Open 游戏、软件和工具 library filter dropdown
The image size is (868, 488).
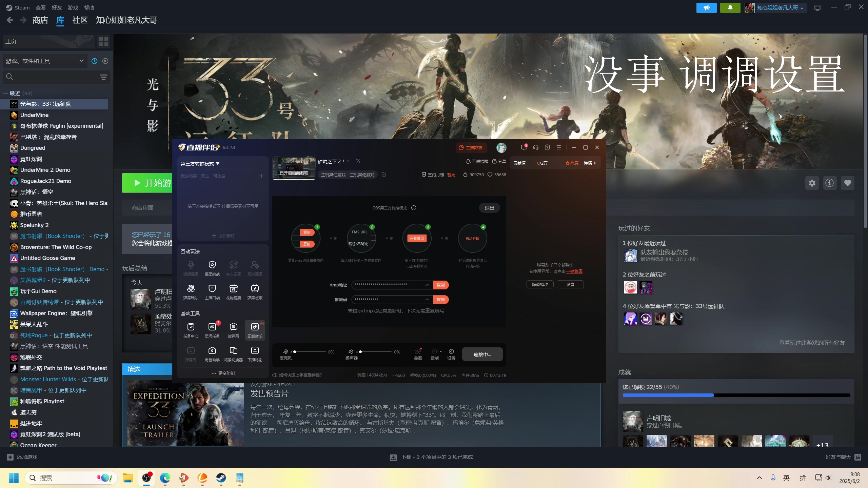(x=44, y=61)
